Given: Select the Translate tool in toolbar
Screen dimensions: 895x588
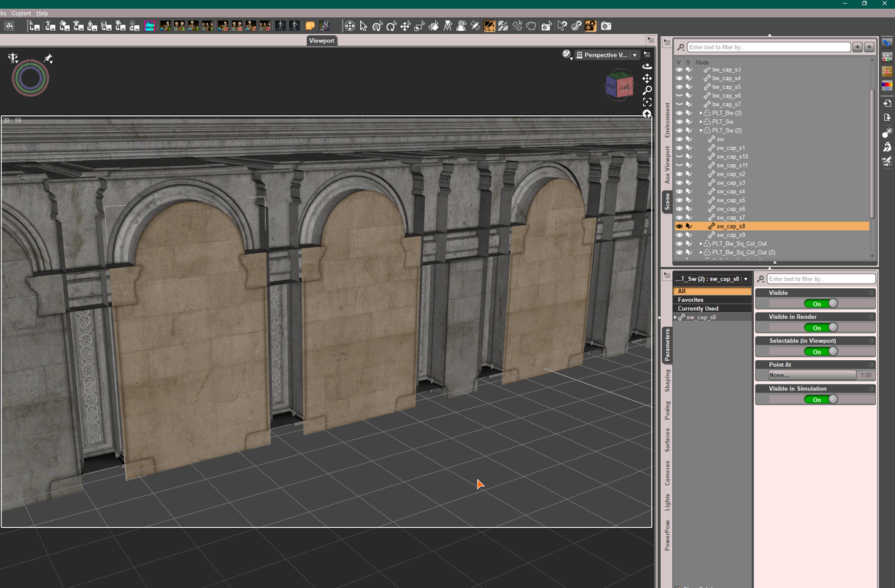Looking at the screenshot, I should 405,26.
